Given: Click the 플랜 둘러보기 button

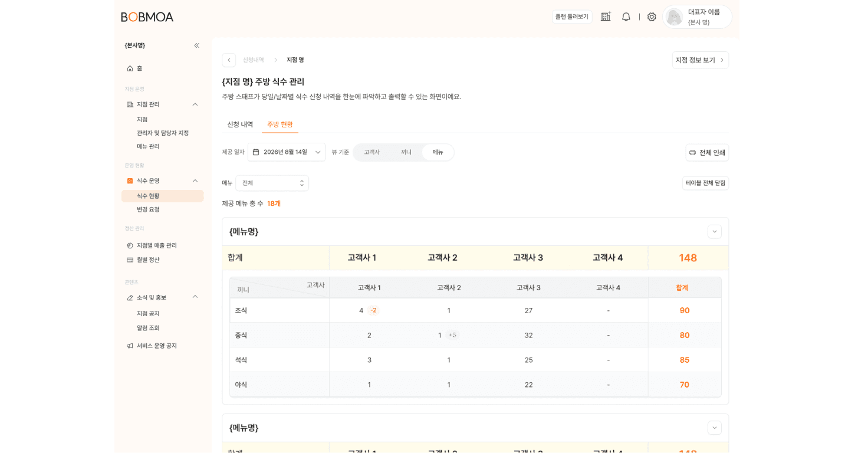Looking at the screenshot, I should (x=572, y=17).
